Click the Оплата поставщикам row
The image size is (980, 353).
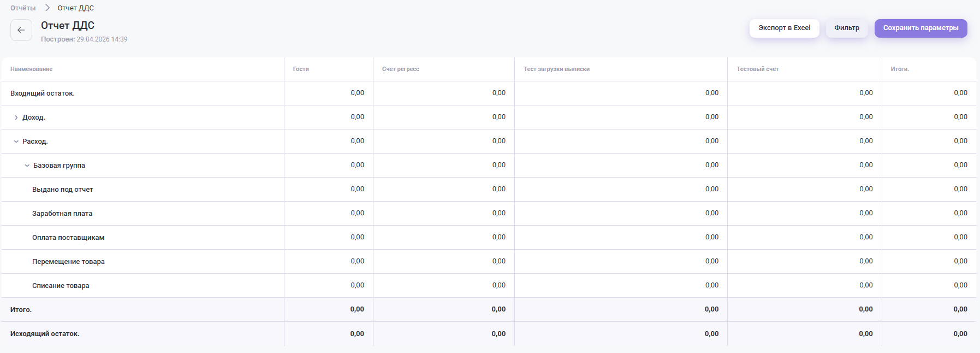tap(68, 238)
